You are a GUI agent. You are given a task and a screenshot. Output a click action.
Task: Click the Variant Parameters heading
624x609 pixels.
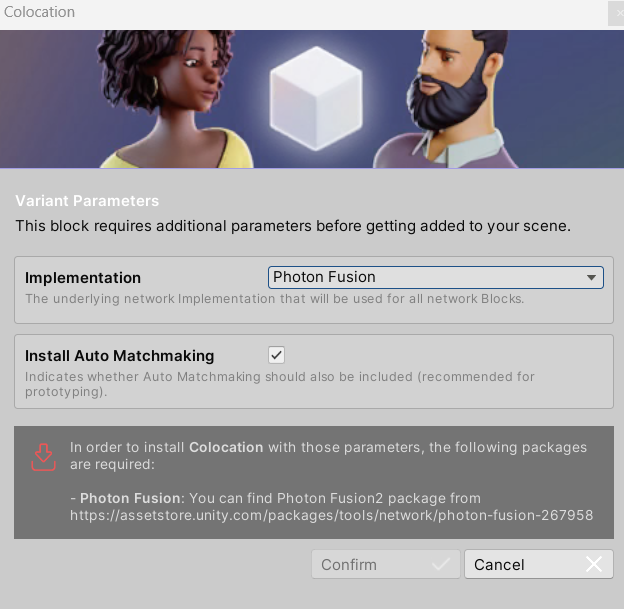pyautogui.click(x=87, y=201)
